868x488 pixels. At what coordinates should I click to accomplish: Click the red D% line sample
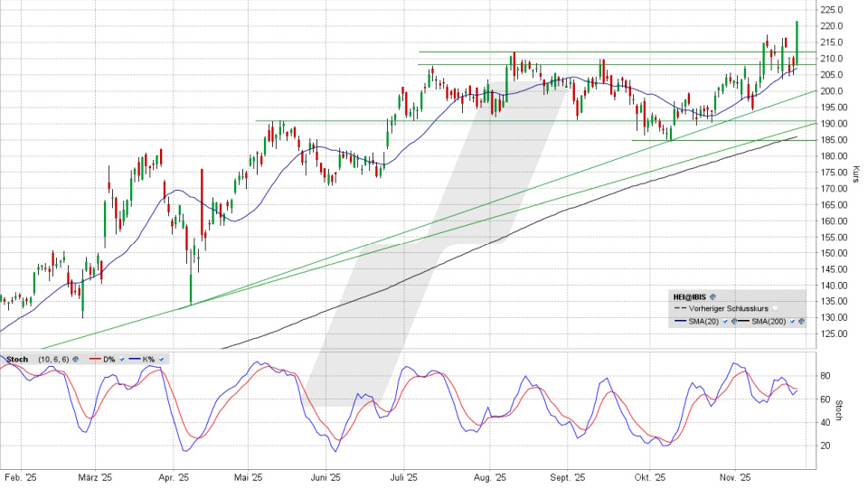click(x=95, y=359)
